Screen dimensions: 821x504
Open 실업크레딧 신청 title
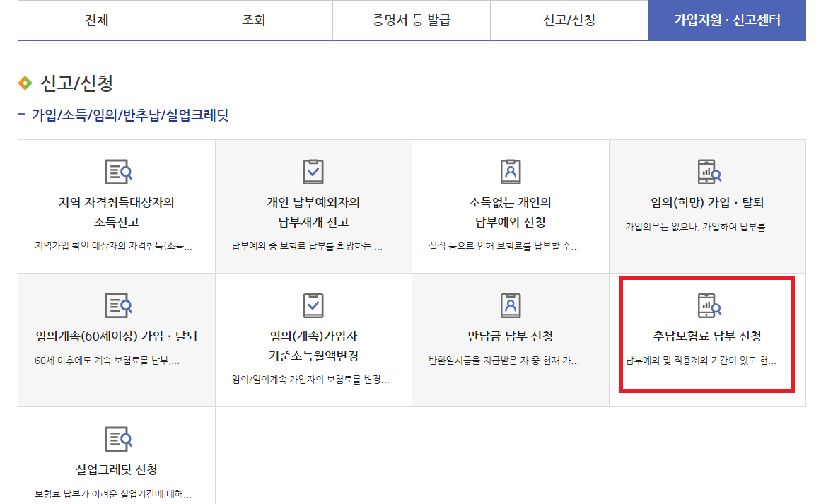[x=116, y=469]
